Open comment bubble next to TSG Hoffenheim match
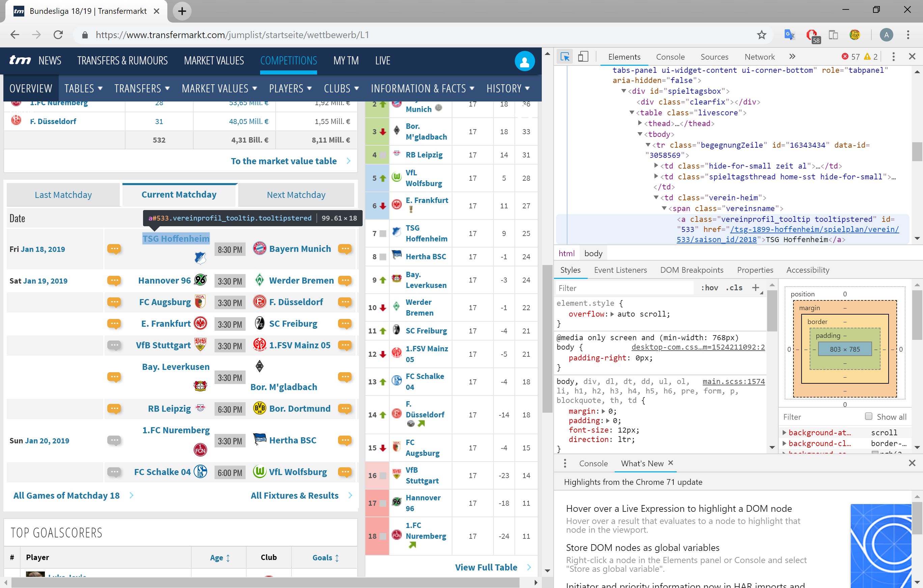This screenshot has width=923, height=588. pos(114,249)
